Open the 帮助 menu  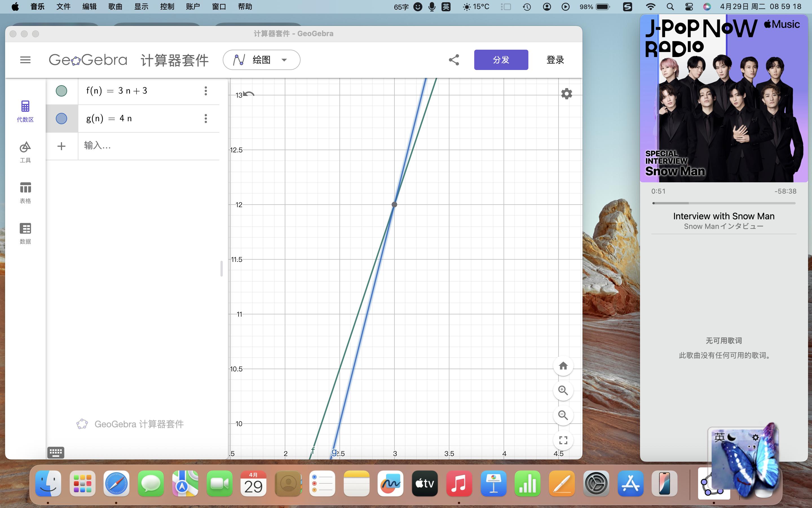point(245,7)
